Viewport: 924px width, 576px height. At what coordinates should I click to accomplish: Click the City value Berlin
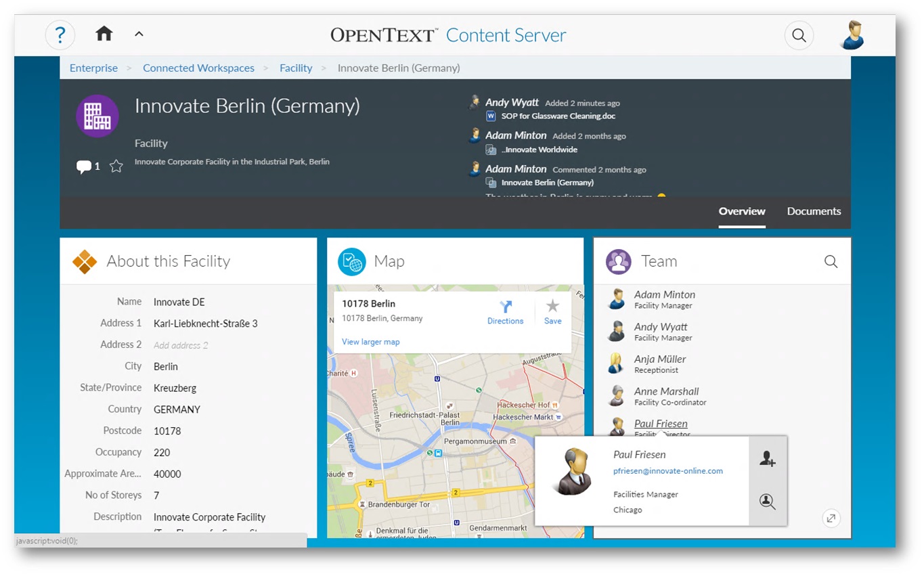click(166, 367)
